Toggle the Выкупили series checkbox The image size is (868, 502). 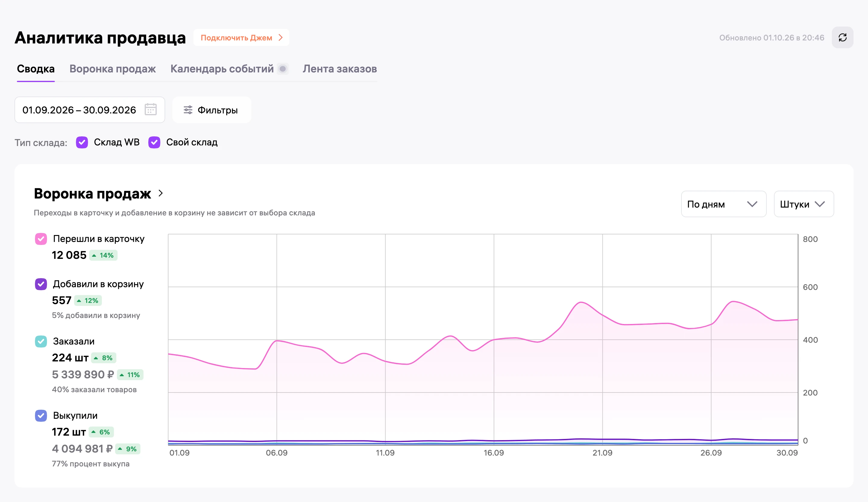click(x=41, y=415)
